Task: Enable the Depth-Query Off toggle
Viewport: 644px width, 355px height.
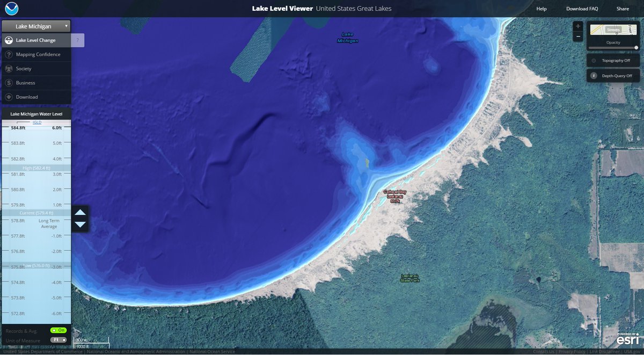Action: tap(613, 76)
